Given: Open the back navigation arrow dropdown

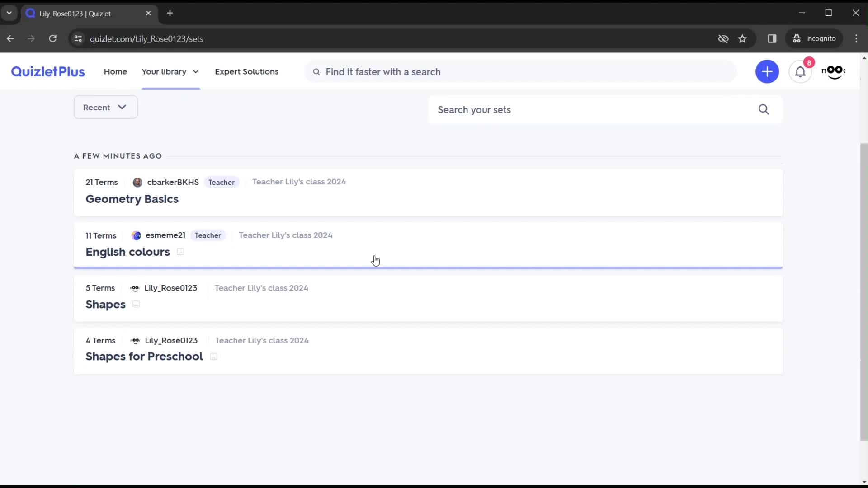Looking at the screenshot, I should [x=10, y=38].
